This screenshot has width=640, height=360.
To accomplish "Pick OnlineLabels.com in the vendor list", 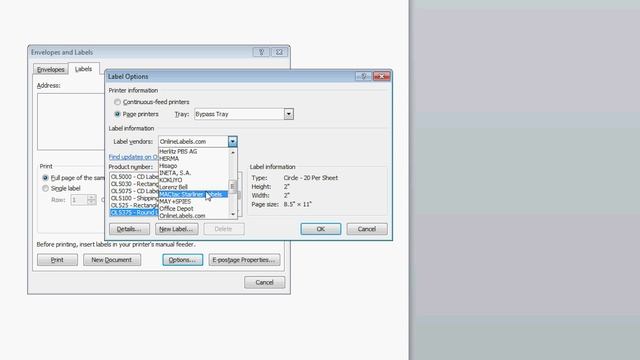I will [193, 216].
